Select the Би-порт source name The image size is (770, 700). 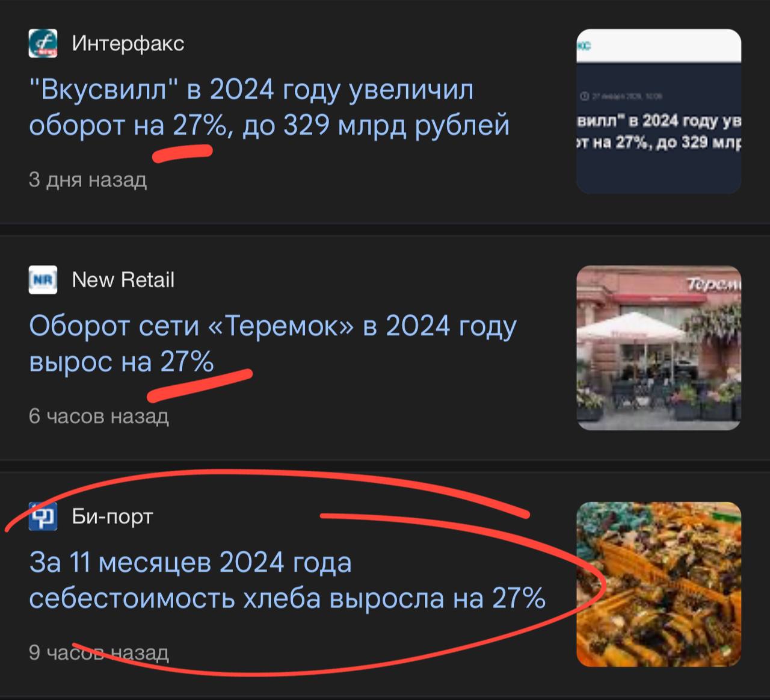[112, 516]
